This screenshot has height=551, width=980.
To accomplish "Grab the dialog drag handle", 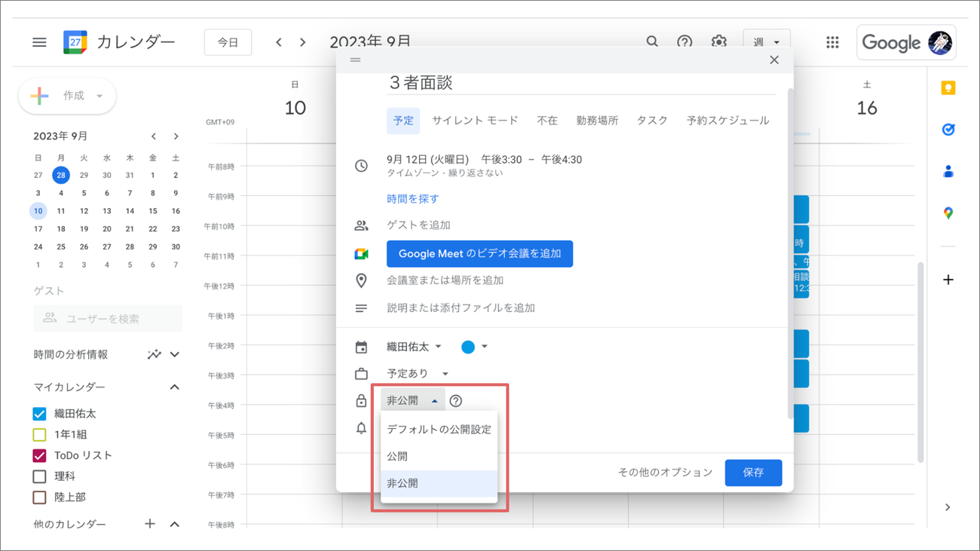I will 355,60.
